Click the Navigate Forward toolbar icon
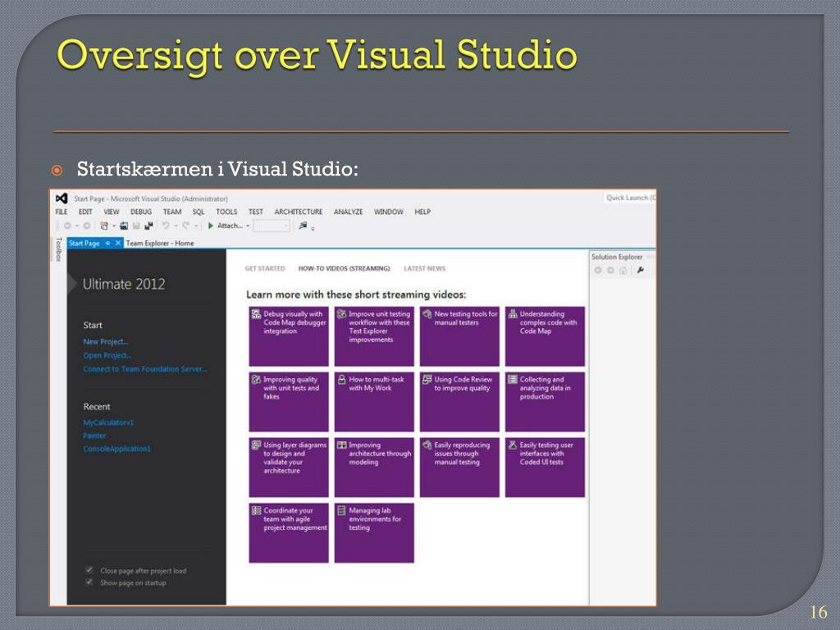The image size is (840, 630). tap(87, 226)
